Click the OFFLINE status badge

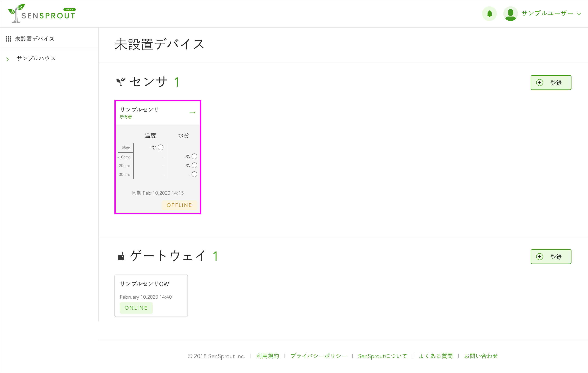pos(179,205)
